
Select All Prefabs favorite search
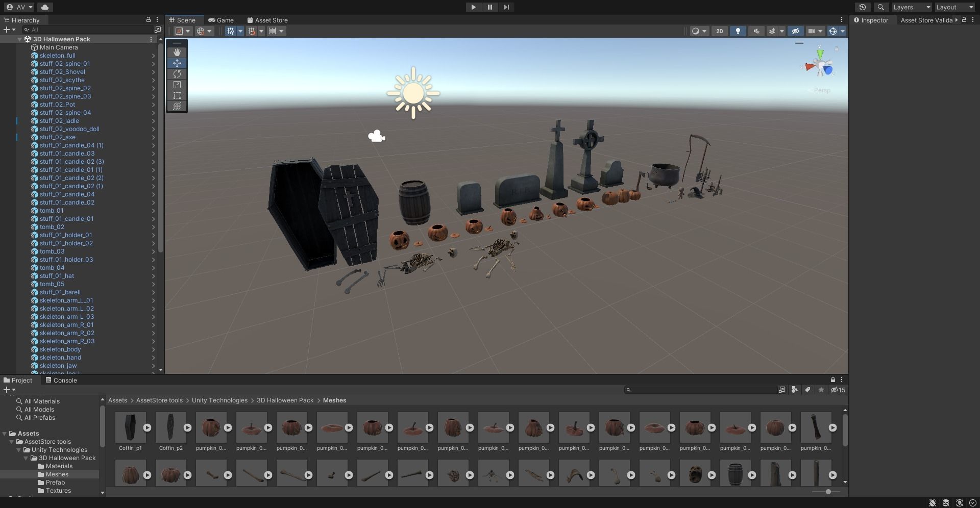(39, 418)
